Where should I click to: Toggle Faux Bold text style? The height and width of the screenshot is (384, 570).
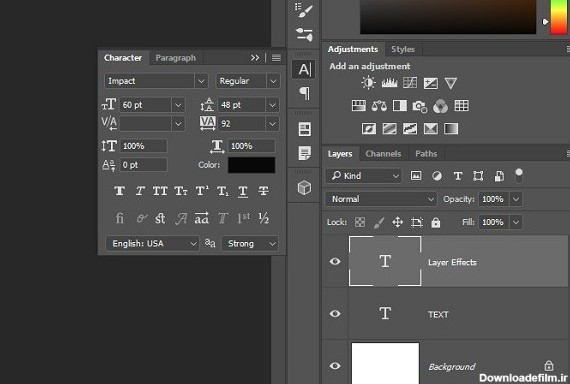(x=120, y=191)
